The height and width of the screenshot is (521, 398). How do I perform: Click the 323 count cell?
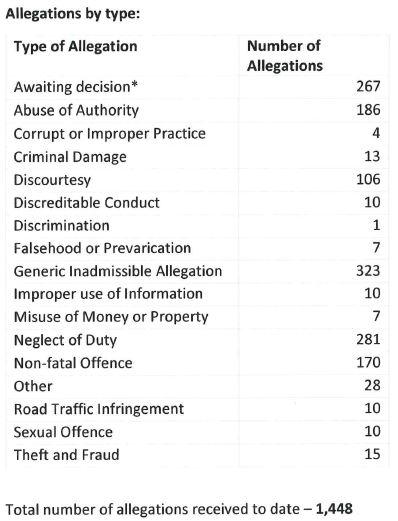[x=368, y=271]
